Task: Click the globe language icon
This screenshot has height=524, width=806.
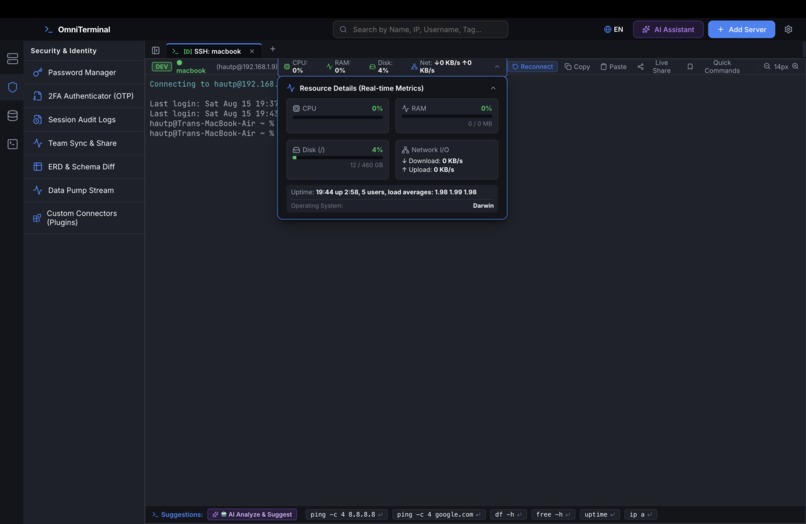Action: [607, 29]
